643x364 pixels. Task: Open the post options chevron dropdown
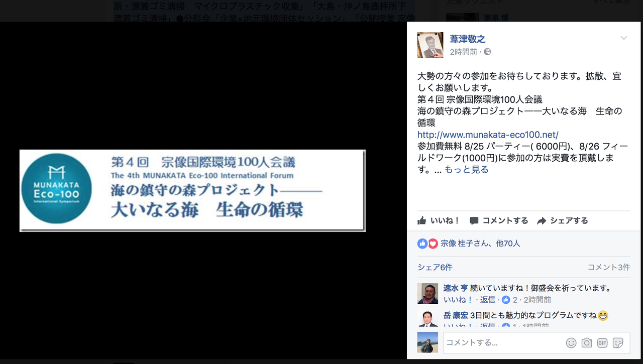(623, 39)
